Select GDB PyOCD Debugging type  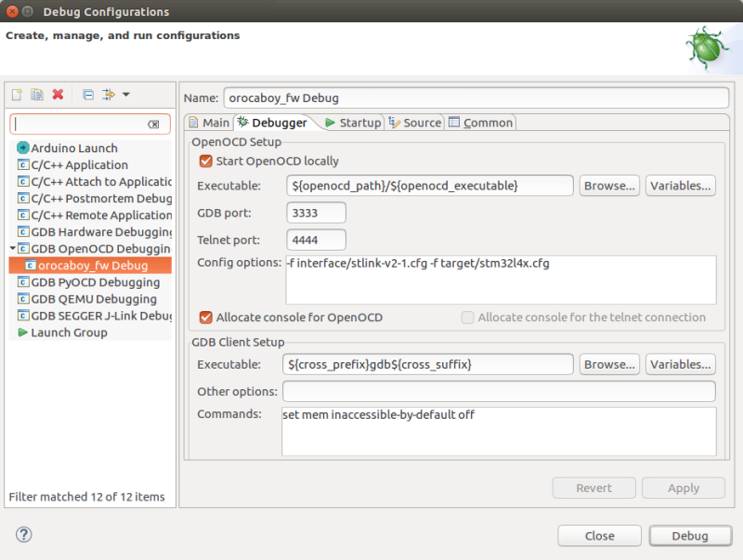click(90, 282)
